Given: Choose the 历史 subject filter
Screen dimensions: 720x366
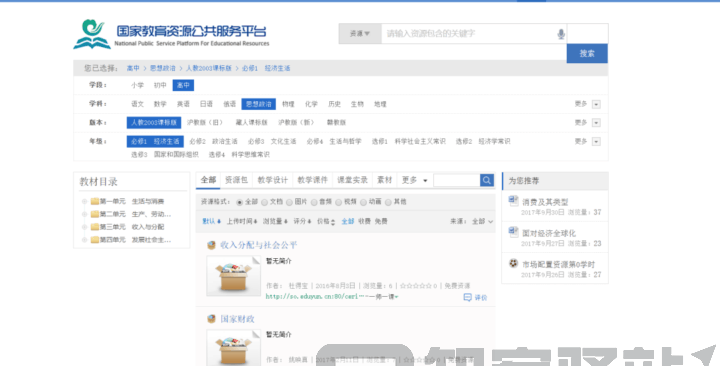Looking at the screenshot, I should 334,104.
